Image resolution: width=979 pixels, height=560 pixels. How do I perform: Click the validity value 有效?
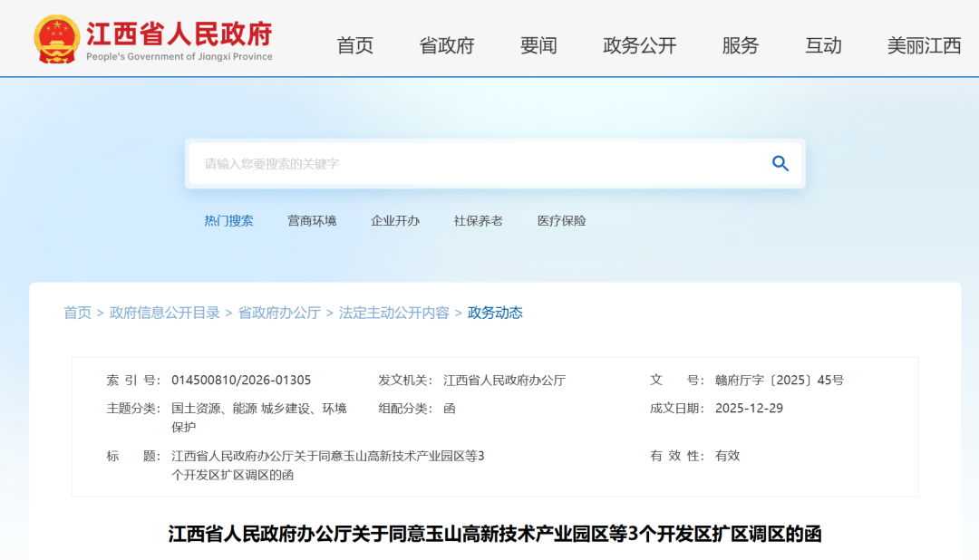point(727,456)
